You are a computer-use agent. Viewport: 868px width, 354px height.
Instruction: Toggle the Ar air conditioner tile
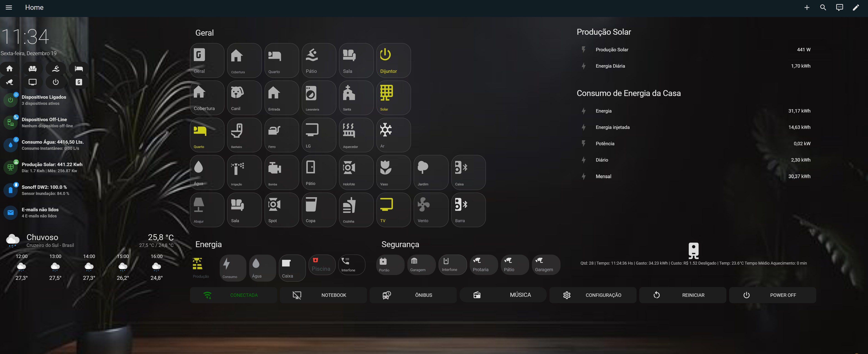393,135
